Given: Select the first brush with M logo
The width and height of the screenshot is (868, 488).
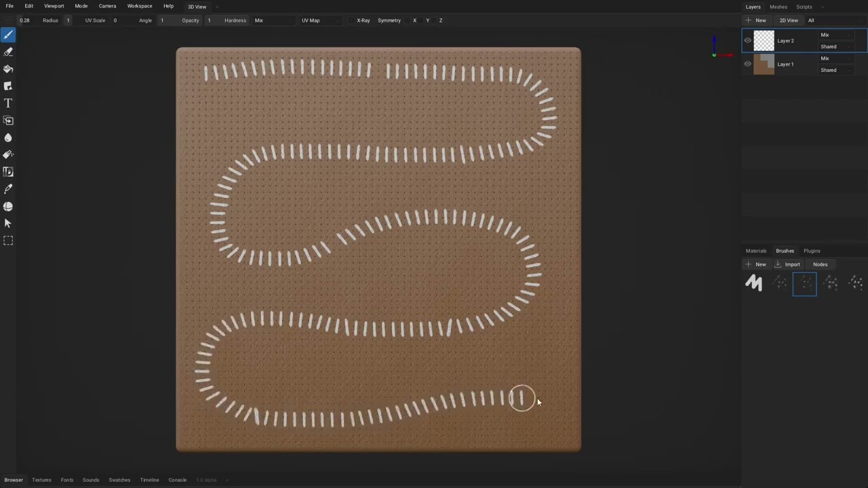Looking at the screenshot, I should coord(753,283).
